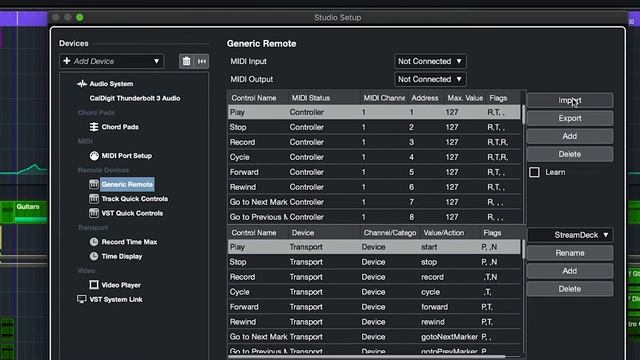The image size is (640, 360).
Task: Click the Export button
Action: 570,118
